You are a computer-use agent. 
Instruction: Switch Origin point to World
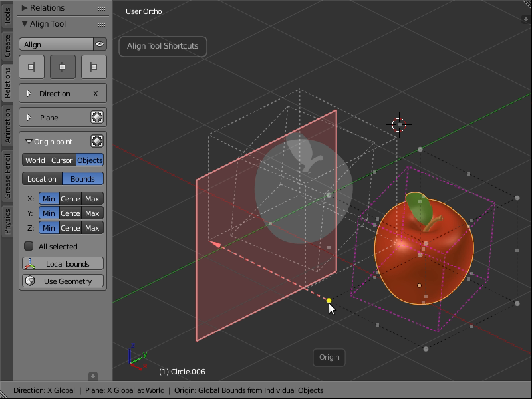[34, 160]
